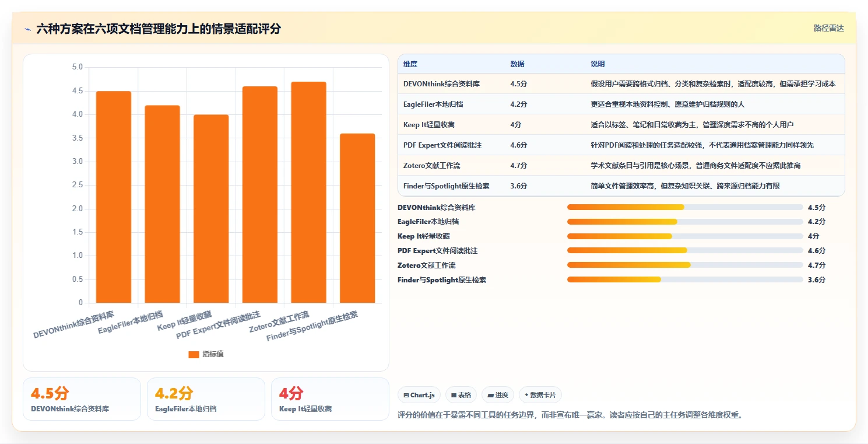868x444 pixels.
Task: Click the 说明 column header
Action: pyautogui.click(x=598, y=64)
